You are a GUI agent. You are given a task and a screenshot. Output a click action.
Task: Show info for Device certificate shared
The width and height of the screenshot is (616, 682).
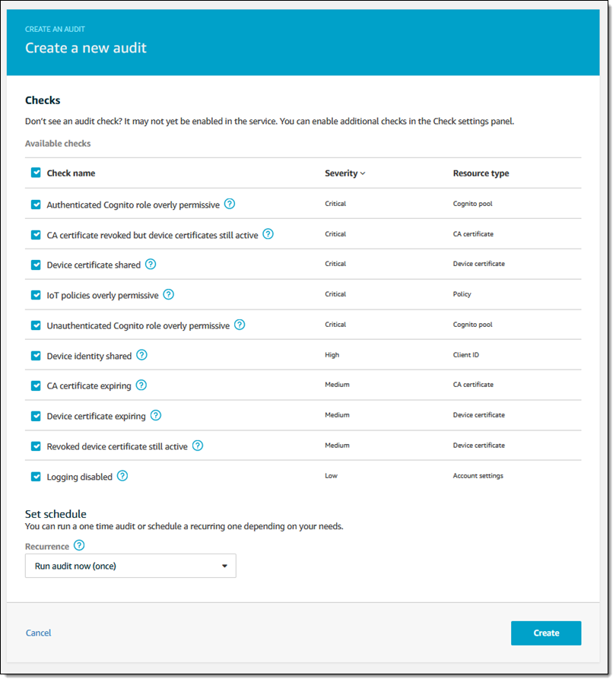151,264
